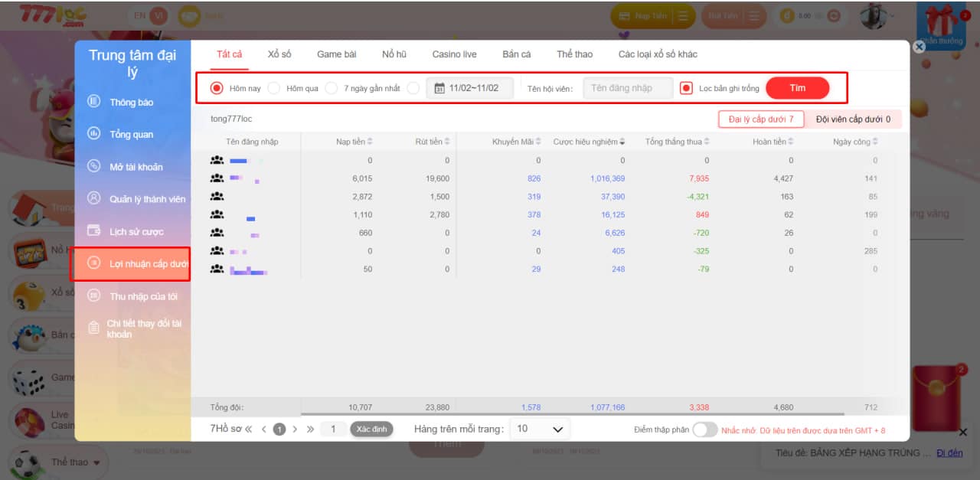Switch to the Xổ số tab
Viewport: 980px width, 480px height.
pos(279,54)
